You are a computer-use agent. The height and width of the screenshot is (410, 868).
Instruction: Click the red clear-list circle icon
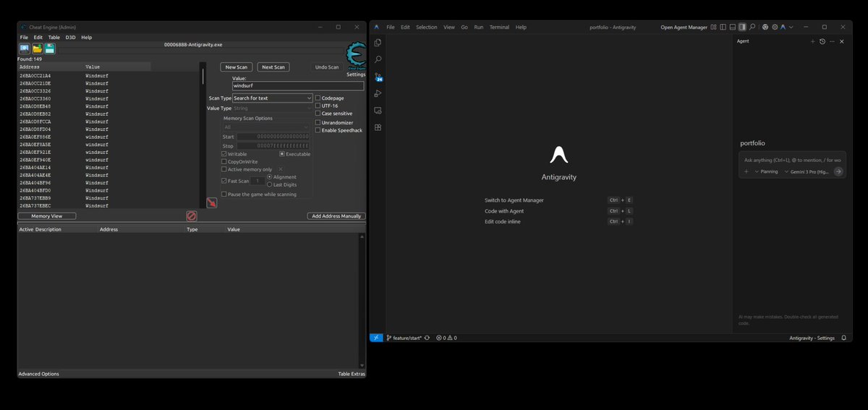pos(192,216)
